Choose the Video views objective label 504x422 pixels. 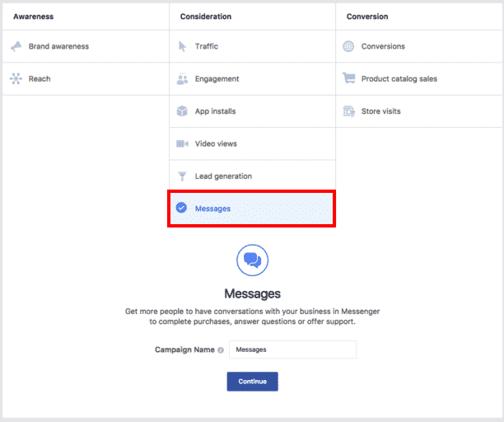[x=216, y=143]
